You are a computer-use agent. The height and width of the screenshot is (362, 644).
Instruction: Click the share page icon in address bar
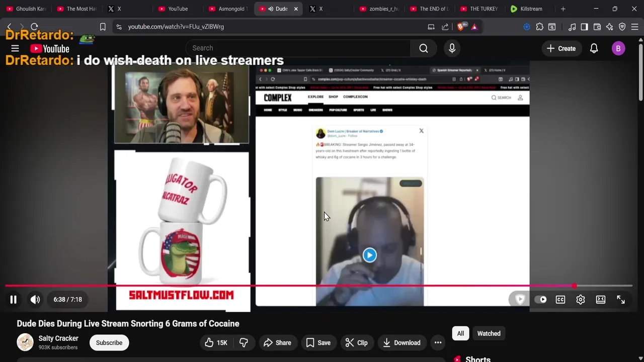(445, 27)
